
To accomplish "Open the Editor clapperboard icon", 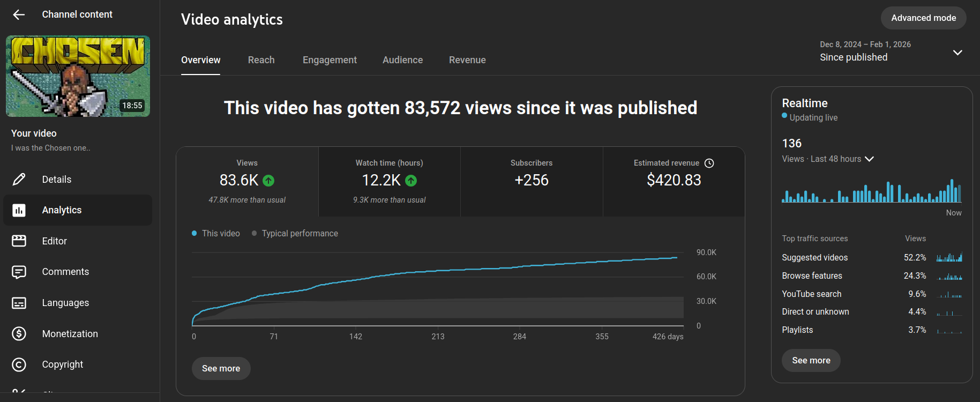I will pos(19,241).
